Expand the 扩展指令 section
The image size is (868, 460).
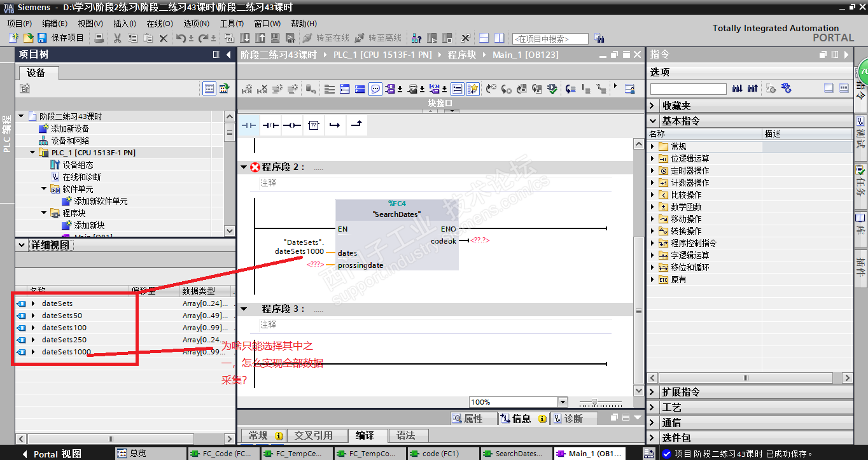coord(653,392)
